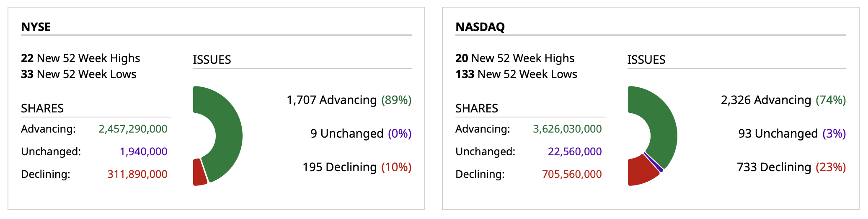Open NASDAQ 20 New 52 Week Highs
Image resolution: width=868 pixels, height=219 pixels.
coord(515,58)
